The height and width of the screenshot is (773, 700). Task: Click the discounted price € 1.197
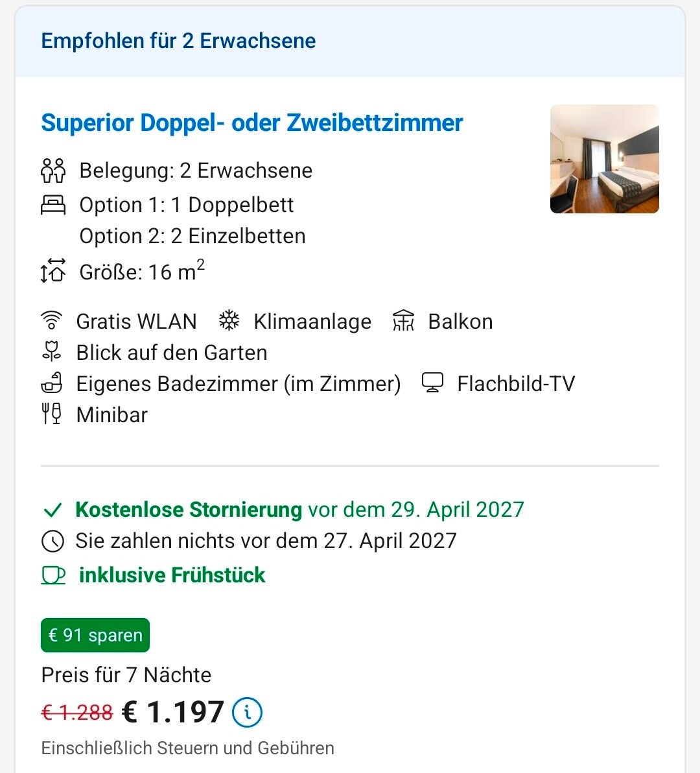coord(172,712)
